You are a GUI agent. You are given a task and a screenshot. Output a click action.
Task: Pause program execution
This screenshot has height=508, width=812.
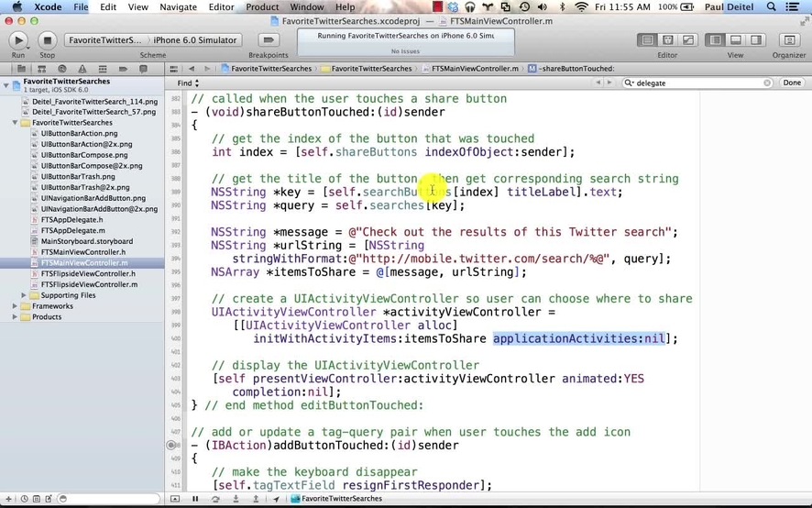click(195, 499)
